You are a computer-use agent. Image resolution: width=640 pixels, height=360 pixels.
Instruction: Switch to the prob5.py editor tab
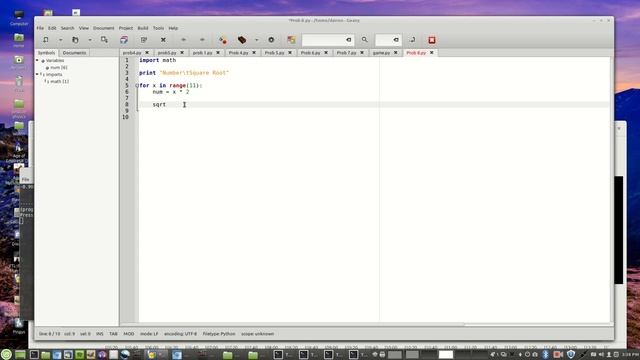pos(167,53)
